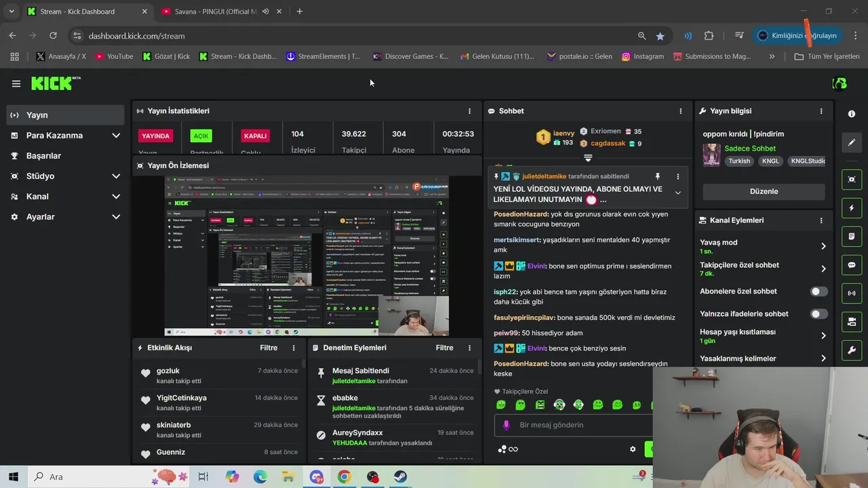Image resolution: width=868 pixels, height=488 pixels.
Task: Toggle the moderation log document icon in the right rail
Action: 852,237
